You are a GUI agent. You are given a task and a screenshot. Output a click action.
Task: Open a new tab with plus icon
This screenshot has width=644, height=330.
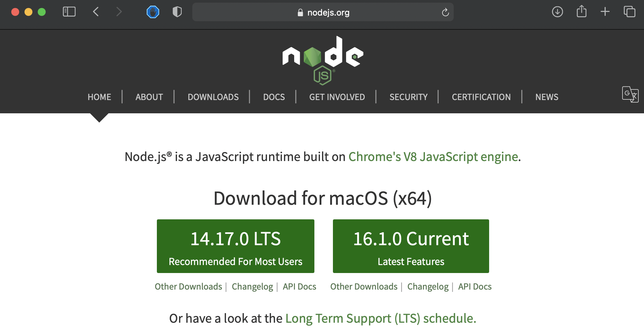pos(605,12)
